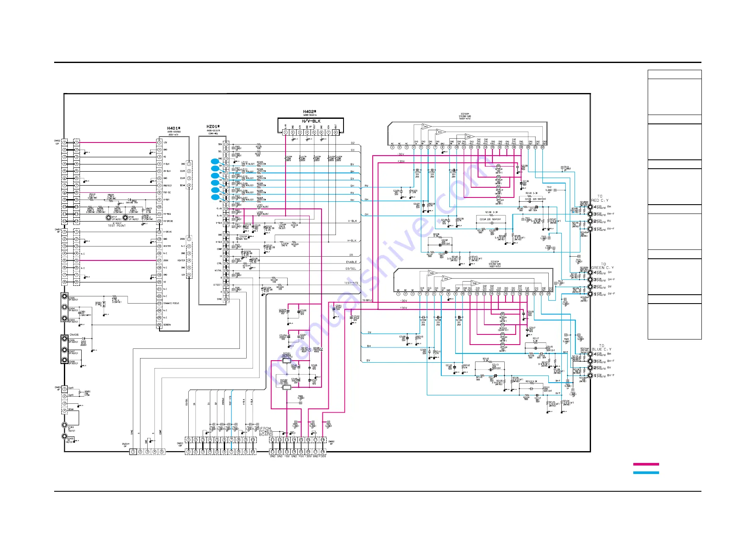
Task: Click the CH3 op-amp triangle in ICZ104
Action: pos(426,126)
